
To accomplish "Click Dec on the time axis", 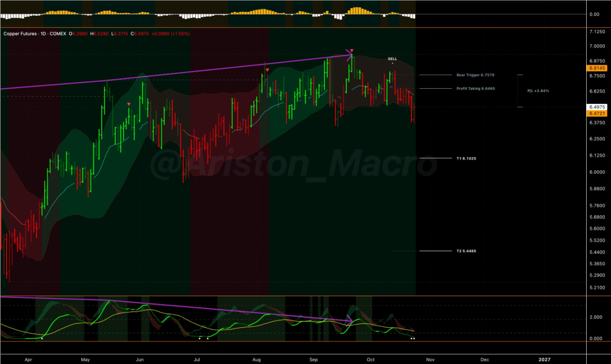I will (485, 359).
